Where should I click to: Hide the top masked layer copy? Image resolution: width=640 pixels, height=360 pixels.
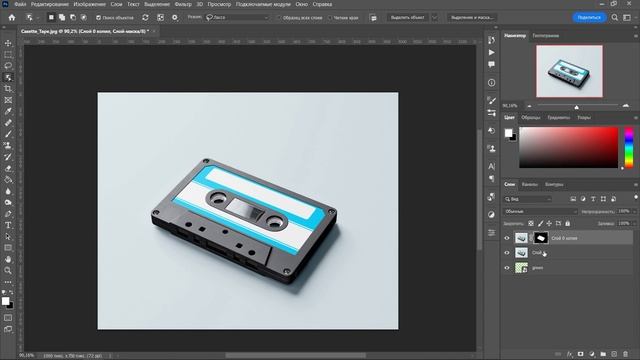point(507,238)
